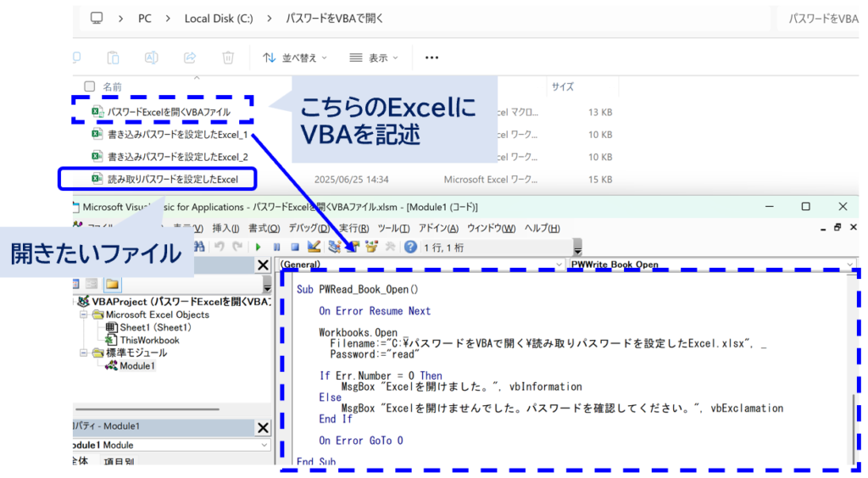Open the PWWrite_Book_Open procedure dropdown
The width and height of the screenshot is (868, 478).
[850, 264]
